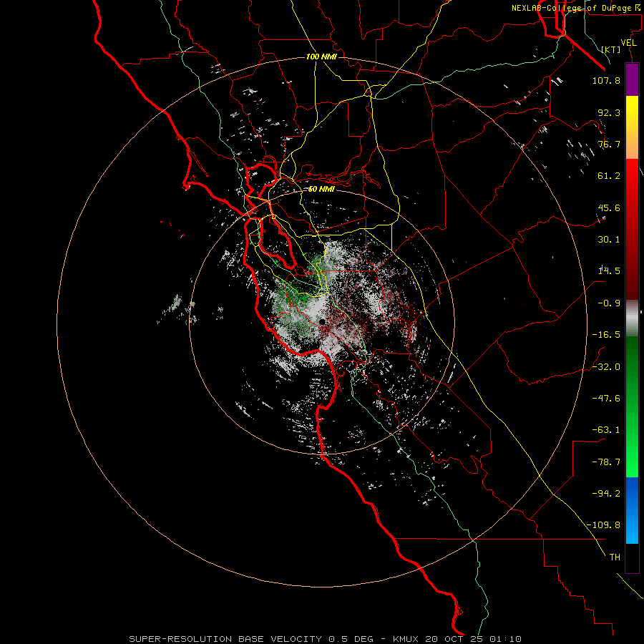Select the -109.8 velocity scale value
The width and height of the screenshot is (644, 644).
(x=603, y=525)
